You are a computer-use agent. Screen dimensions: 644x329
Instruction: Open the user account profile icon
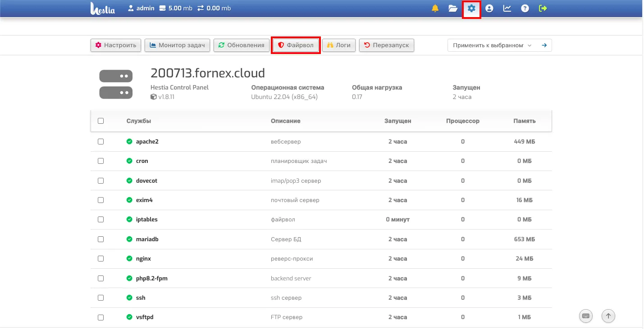tap(489, 9)
